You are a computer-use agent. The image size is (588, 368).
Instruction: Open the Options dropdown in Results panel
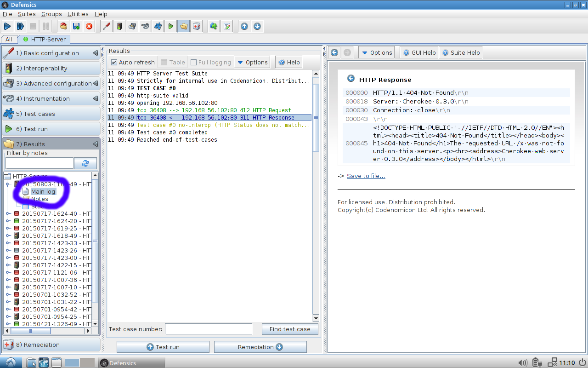pyautogui.click(x=252, y=62)
